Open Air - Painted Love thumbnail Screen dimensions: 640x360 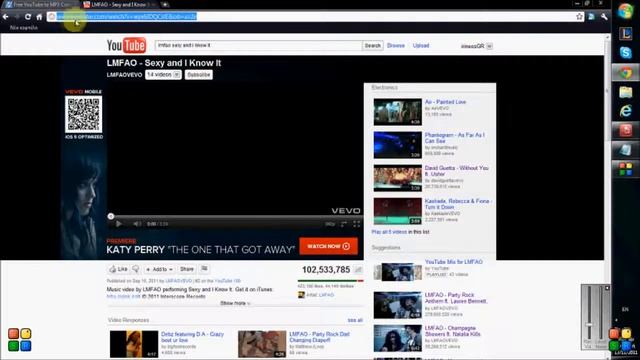tap(398, 111)
